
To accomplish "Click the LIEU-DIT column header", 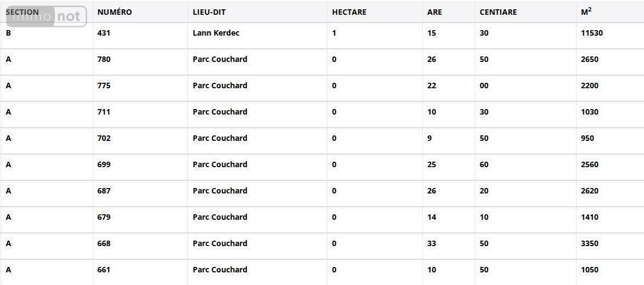I will coord(209,12).
